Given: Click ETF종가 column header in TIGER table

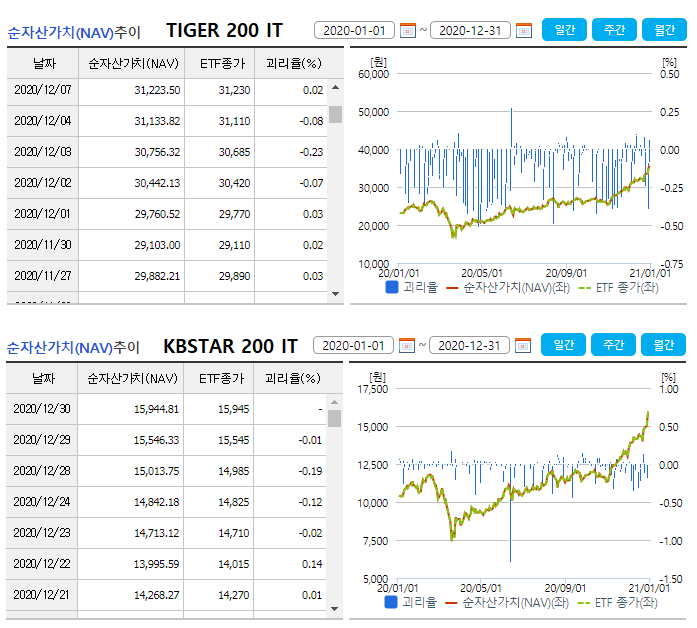Looking at the screenshot, I should point(220,64).
